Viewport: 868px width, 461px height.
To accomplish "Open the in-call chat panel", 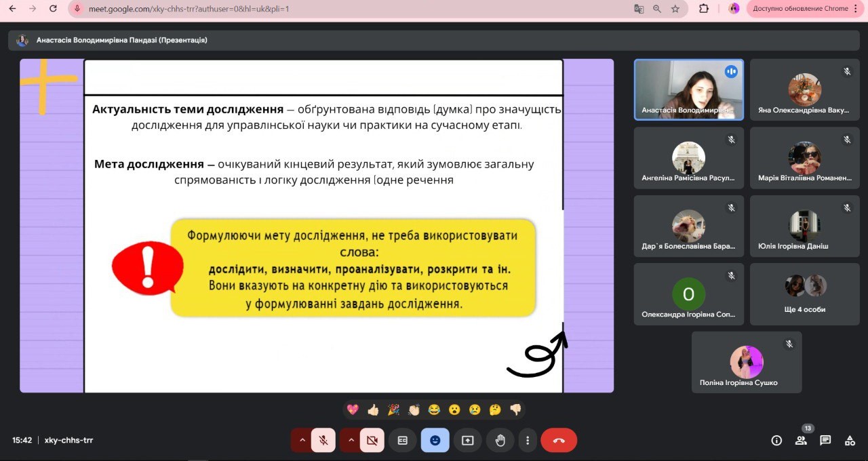I will click(x=825, y=441).
